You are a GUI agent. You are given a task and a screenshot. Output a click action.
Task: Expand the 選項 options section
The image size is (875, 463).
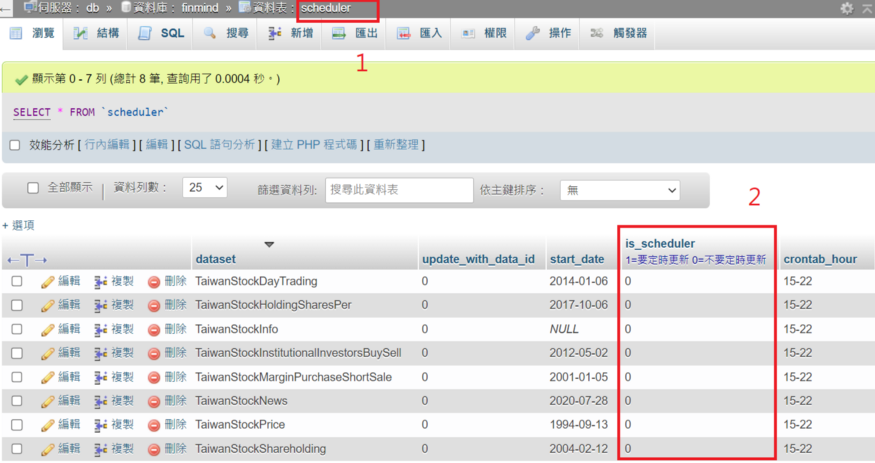click(x=19, y=225)
